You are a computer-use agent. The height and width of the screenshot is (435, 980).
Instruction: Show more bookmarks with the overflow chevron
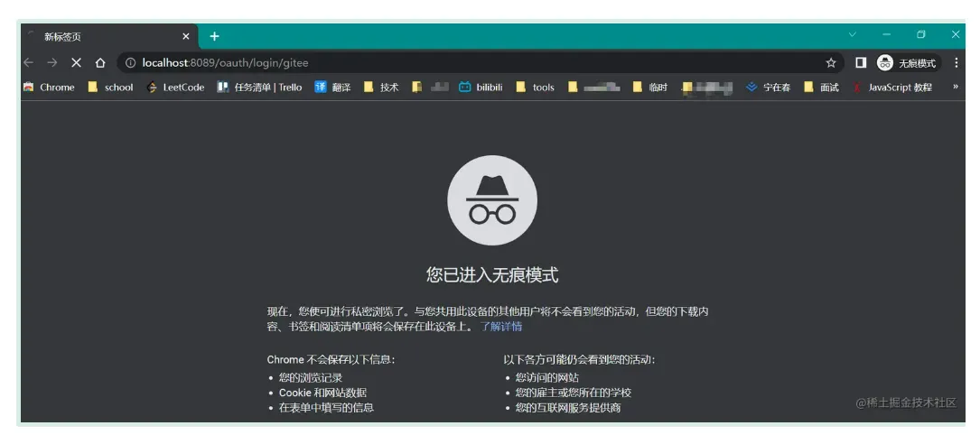[x=955, y=87]
